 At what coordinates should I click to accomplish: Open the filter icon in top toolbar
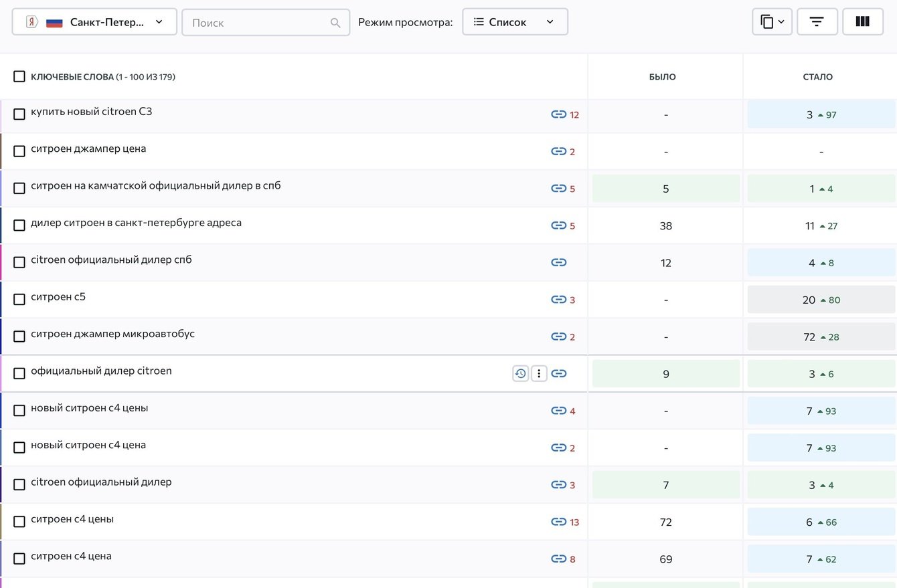pyautogui.click(x=816, y=22)
